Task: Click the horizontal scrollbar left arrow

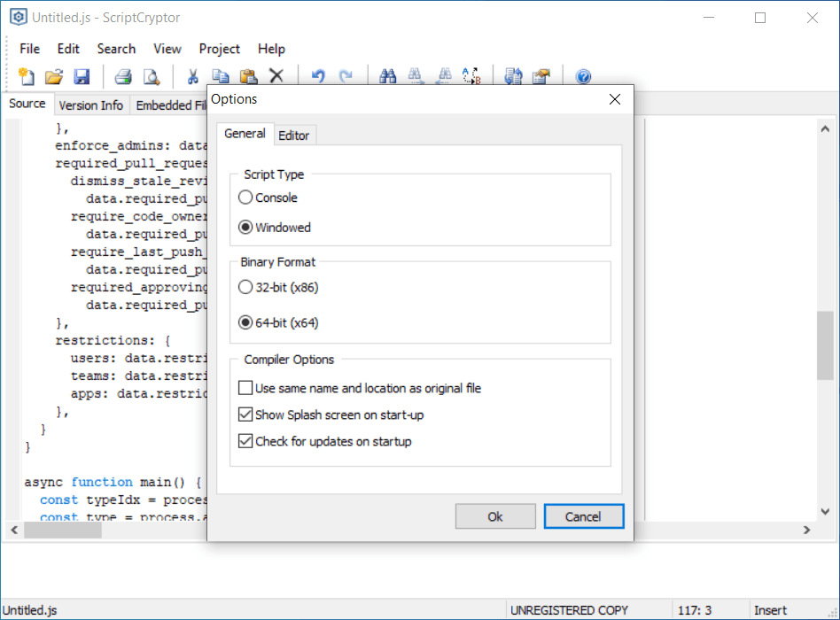Action: (x=14, y=530)
